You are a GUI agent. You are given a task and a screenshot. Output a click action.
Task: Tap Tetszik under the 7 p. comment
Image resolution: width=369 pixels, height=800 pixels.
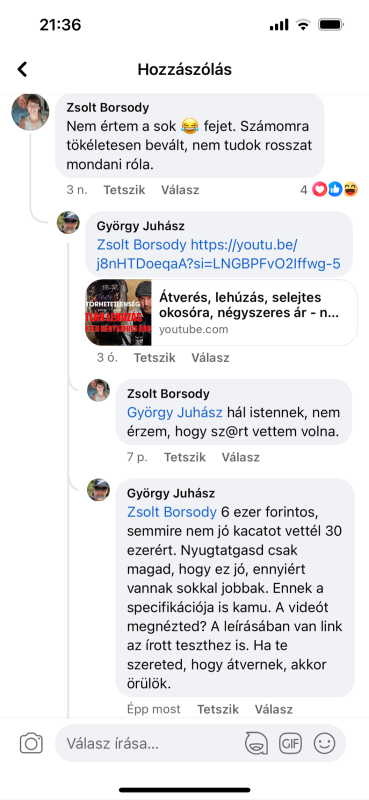pos(185,457)
